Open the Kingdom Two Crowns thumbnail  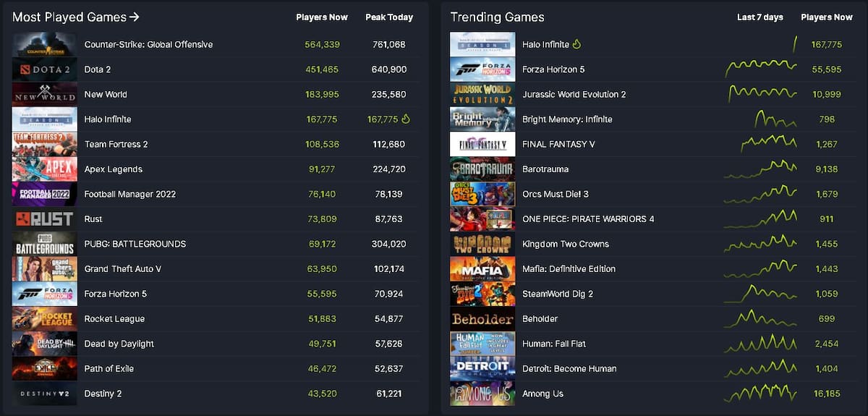pyautogui.click(x=482, y=245)
